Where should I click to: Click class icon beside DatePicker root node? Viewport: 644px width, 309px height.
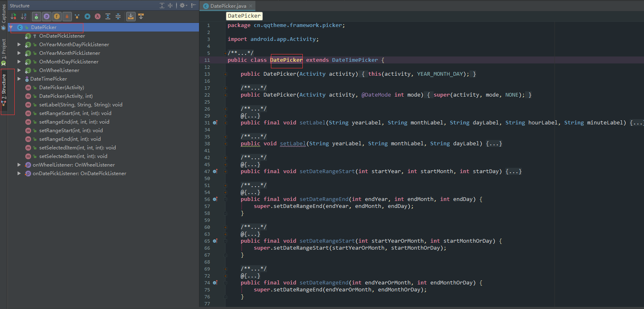click(20, 27)
